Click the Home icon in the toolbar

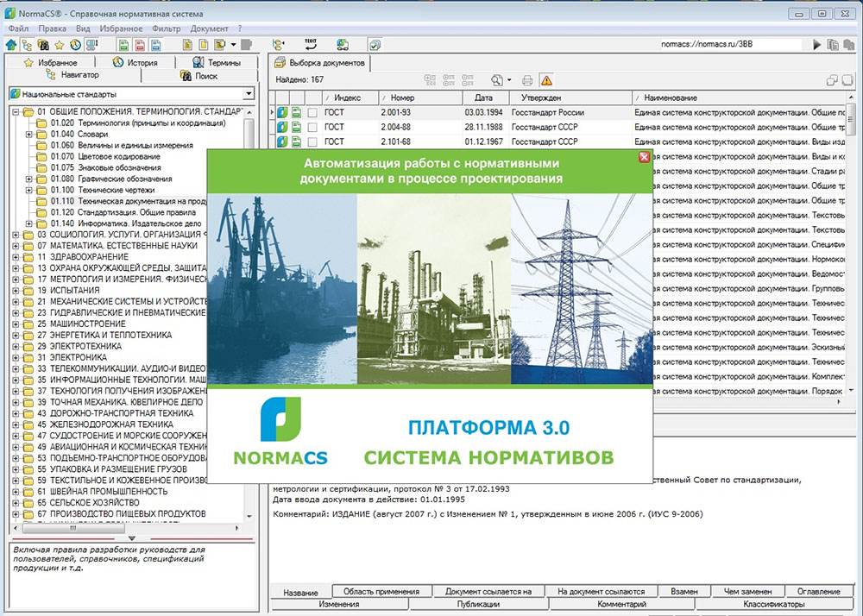pos(10,45)
